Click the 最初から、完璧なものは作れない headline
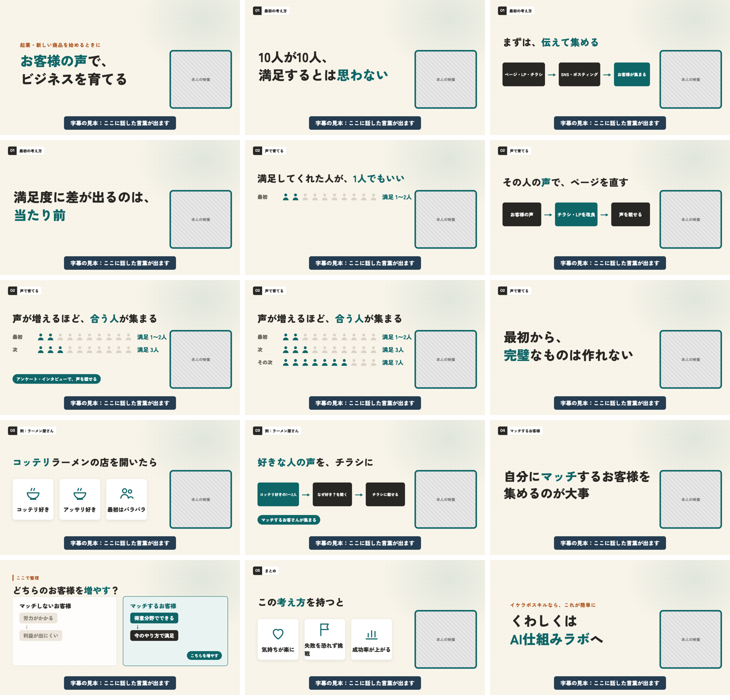The image size is (730, 700). pos(568,346)
